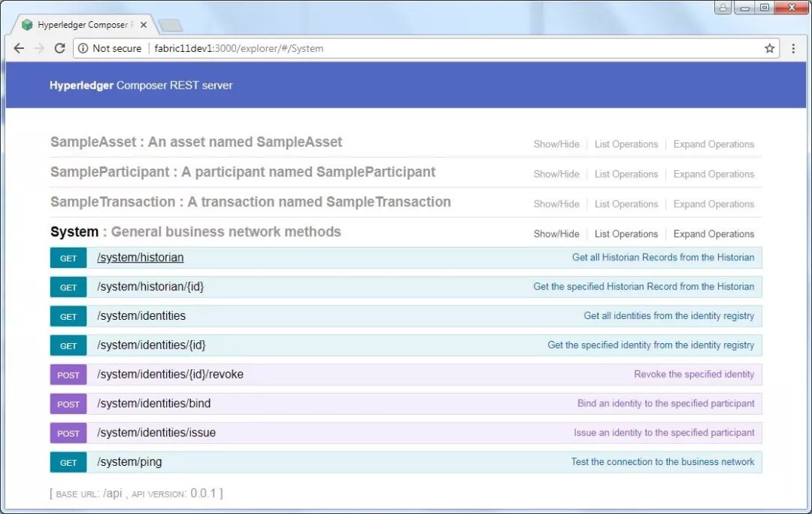Open the /system/identities/{id}/revoke endpoint path

[170, 374]
